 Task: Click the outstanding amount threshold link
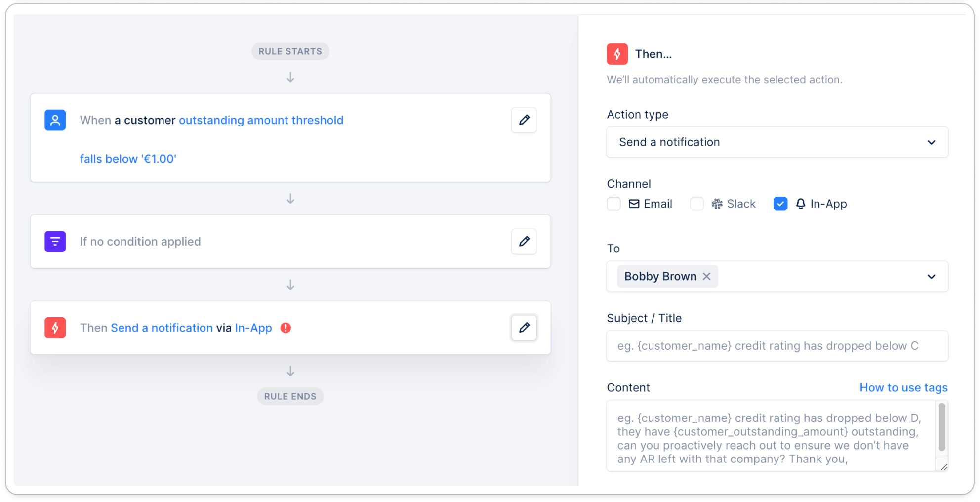261,120
